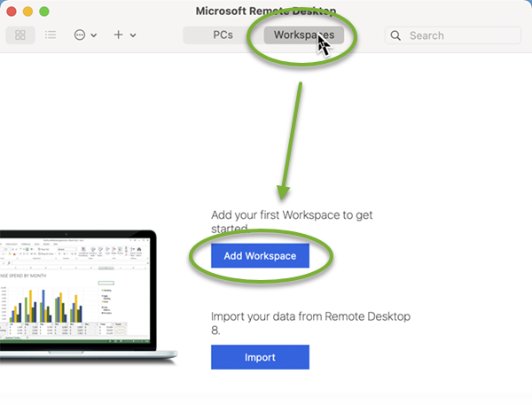This screenshot has height=405, width=532.
Task: Click the yellow minimize window button
Action: click(27, 12)
